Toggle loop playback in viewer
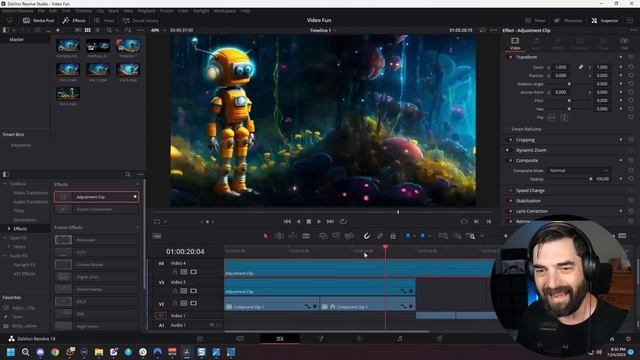The image size is (640, 360). 343,221
